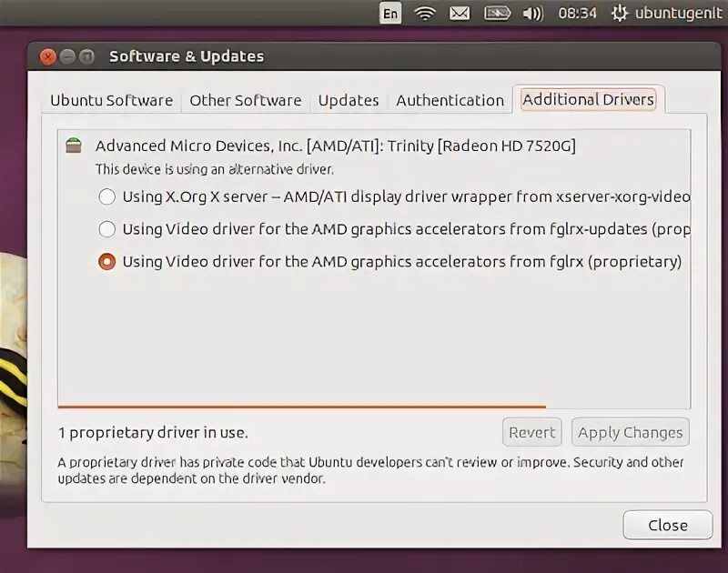728x573 pixels.
Task: Select the X.Org X server driver option
Action: click(394, 196)
